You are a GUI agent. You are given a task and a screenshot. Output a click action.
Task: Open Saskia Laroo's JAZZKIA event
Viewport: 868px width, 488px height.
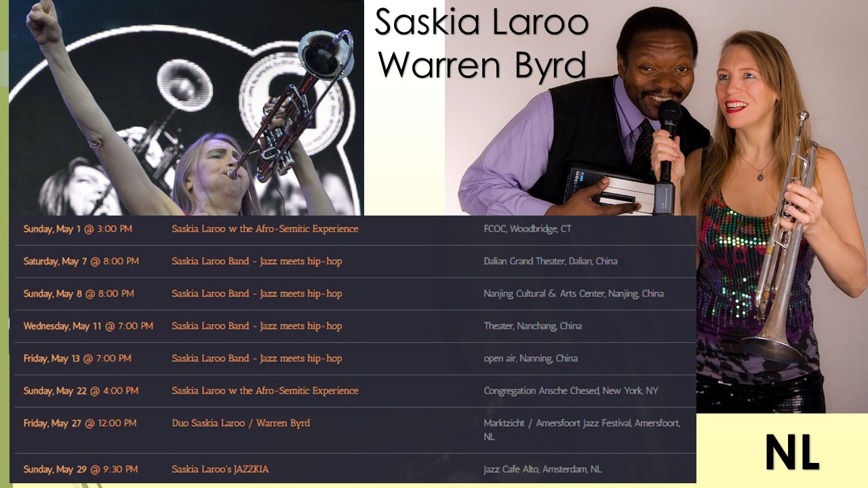coord(220,470)
